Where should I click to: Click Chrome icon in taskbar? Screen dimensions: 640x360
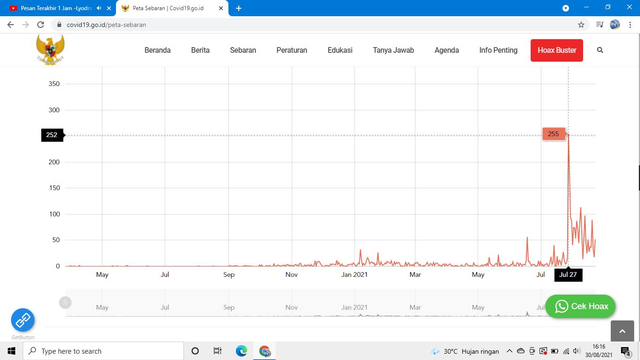click(x=264, y=351)
